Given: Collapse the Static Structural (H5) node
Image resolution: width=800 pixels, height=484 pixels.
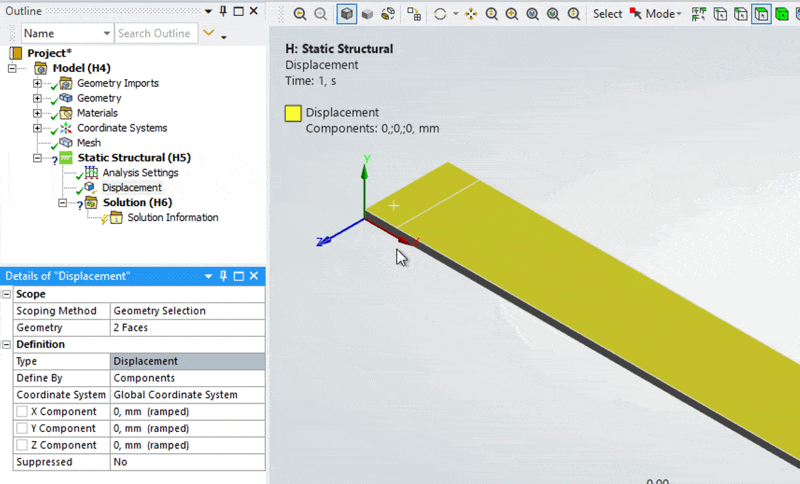Looking at the screenshot, I should 38,158.
